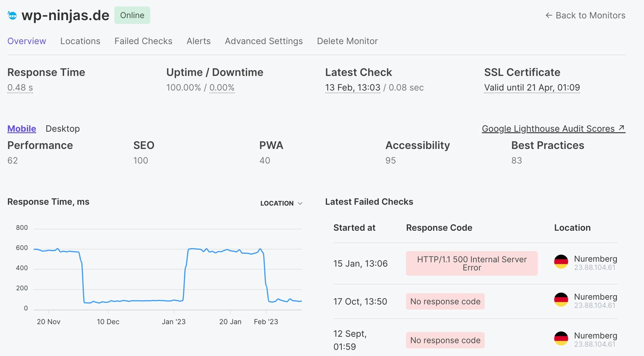Click the wp-ninjas ninja favicon icon
This screenshot has width=644, height=356.
(x=12, y=15)
